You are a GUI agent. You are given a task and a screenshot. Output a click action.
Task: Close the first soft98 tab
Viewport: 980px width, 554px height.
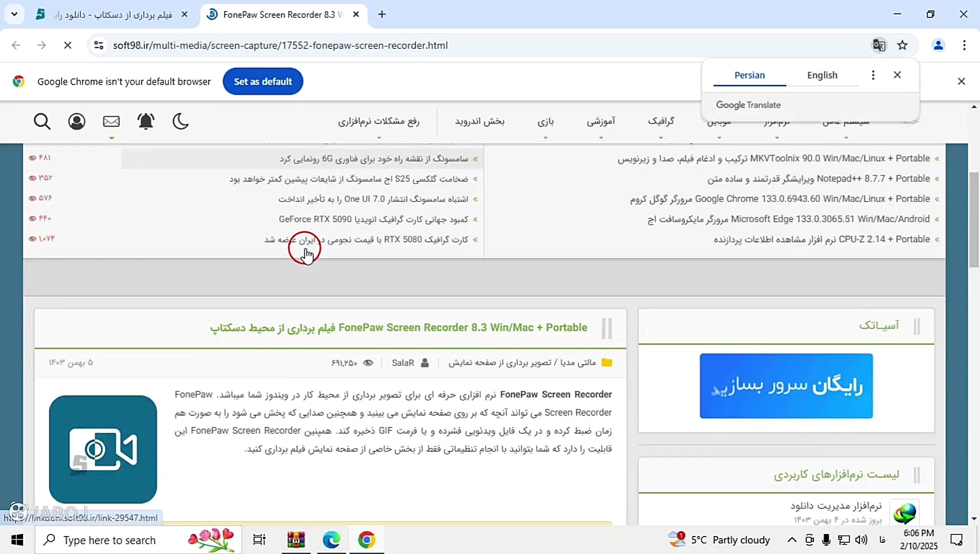pos(185,14)
